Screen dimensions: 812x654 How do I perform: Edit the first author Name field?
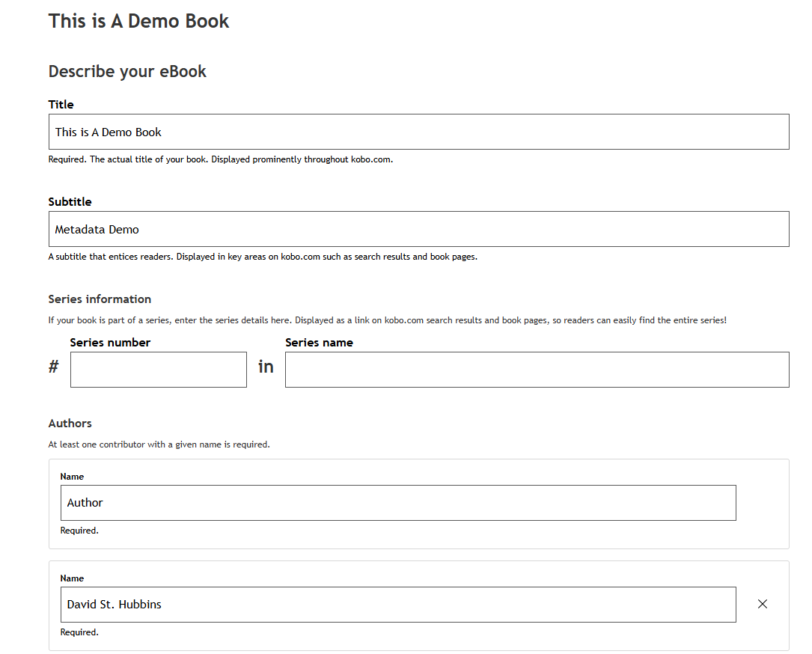pos(398,503)
